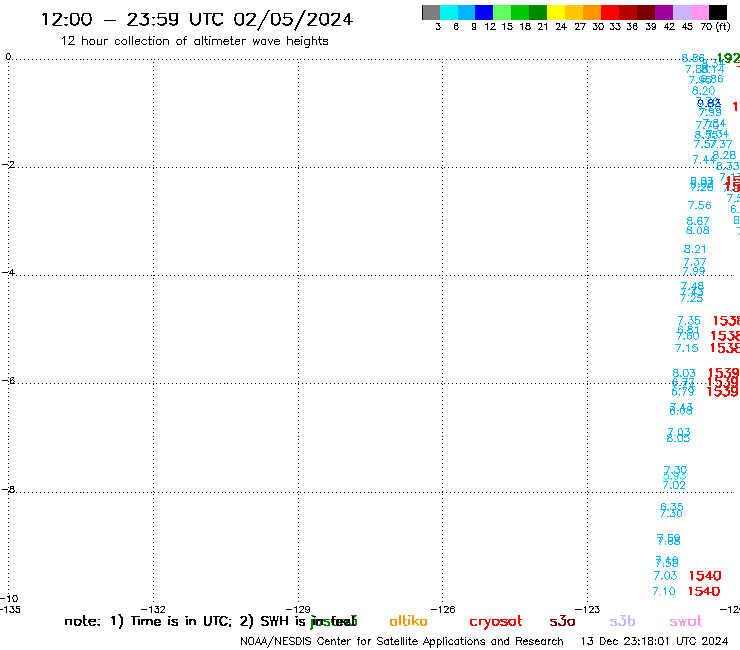Click the legend unit label '70 (ft)'

click(715, 27)
